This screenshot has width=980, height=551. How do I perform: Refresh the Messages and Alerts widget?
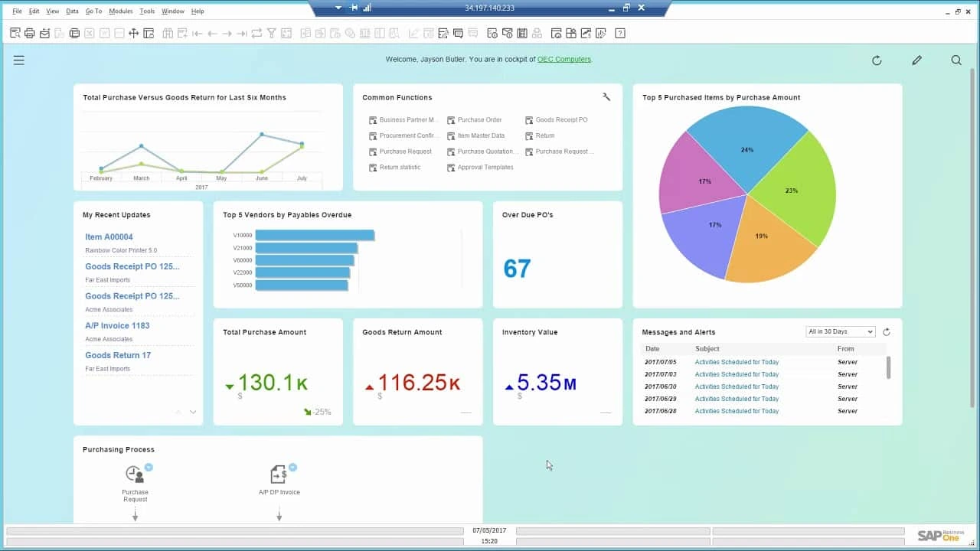click(887, 332)
